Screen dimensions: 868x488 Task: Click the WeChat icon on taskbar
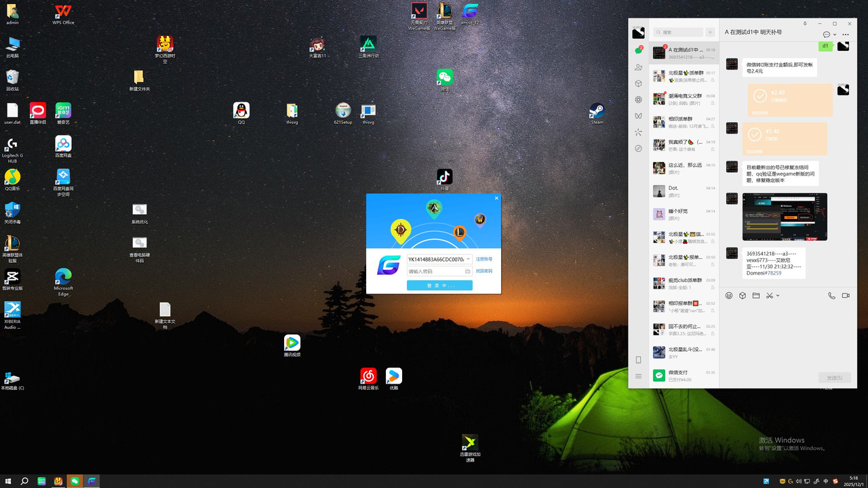click(x=75, y=481)
